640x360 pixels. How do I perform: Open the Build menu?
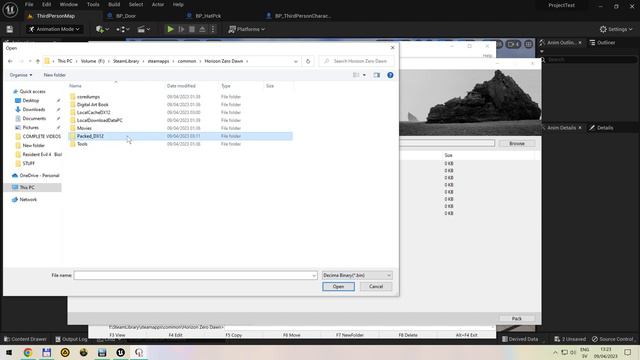114,4
